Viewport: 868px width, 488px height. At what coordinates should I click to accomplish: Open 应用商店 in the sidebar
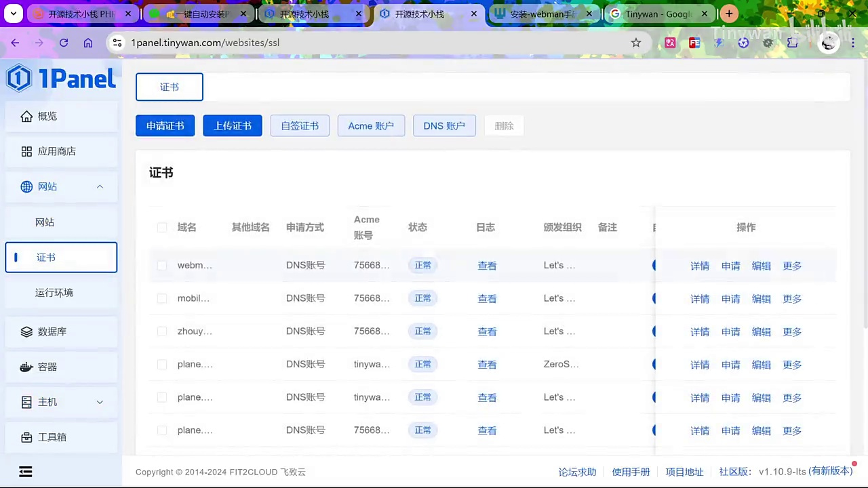click(x=61, y=151)
